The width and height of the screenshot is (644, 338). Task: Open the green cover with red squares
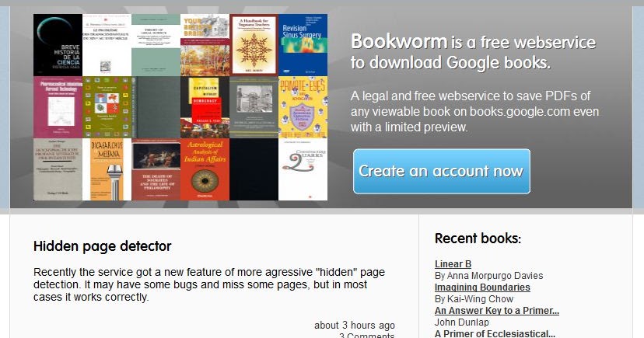click(x=107, y=107)
